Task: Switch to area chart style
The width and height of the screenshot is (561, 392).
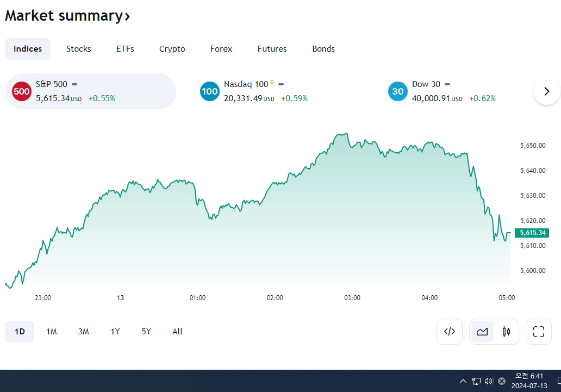Action: [482, 332]
